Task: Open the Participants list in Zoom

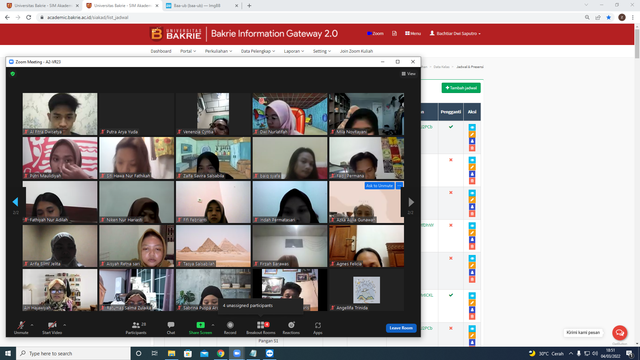Action: (136, 328)
